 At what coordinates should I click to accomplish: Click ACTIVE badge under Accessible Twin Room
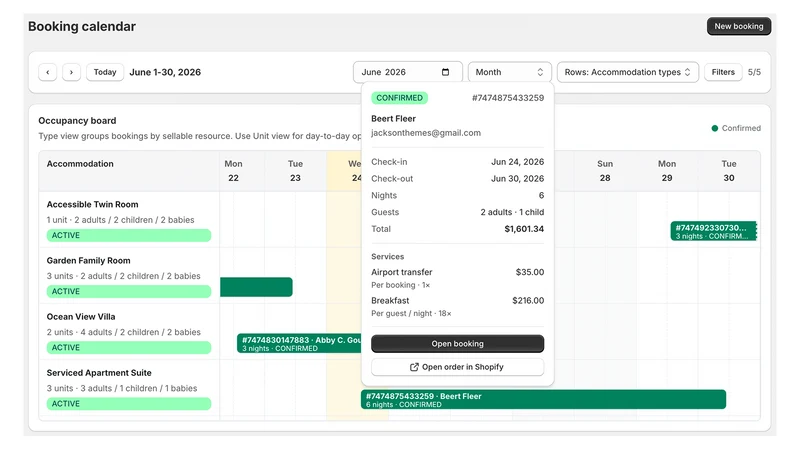click(x=129, y=235)
